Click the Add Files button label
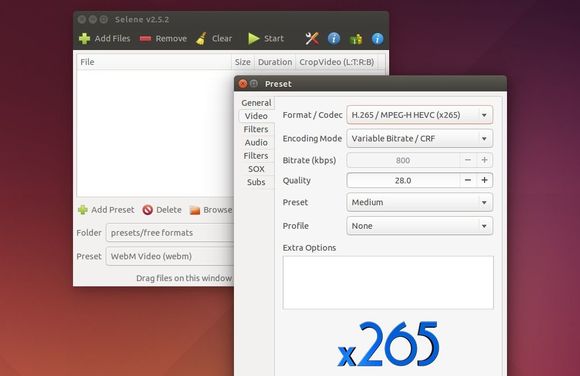This screenshot has width=580, height=376. click(112, 38)
